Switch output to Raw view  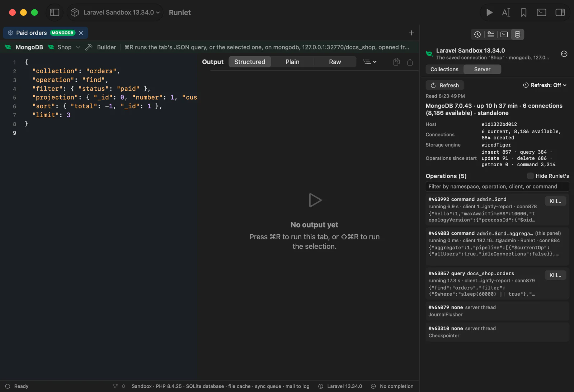[335, 62]
